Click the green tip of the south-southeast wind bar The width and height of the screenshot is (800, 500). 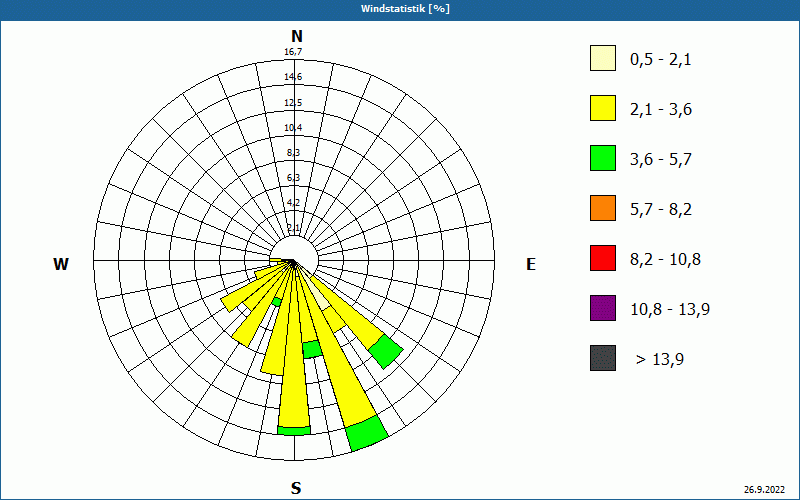tap(367, 433)
